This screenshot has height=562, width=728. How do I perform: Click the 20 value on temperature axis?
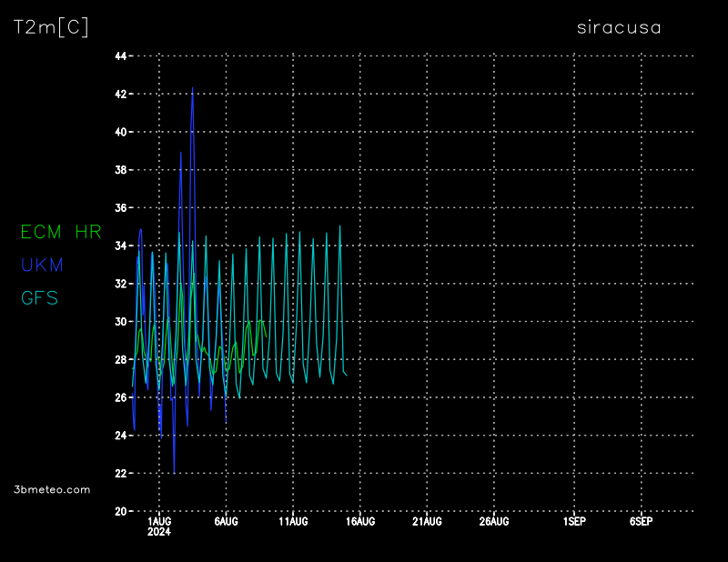point(120,511)
